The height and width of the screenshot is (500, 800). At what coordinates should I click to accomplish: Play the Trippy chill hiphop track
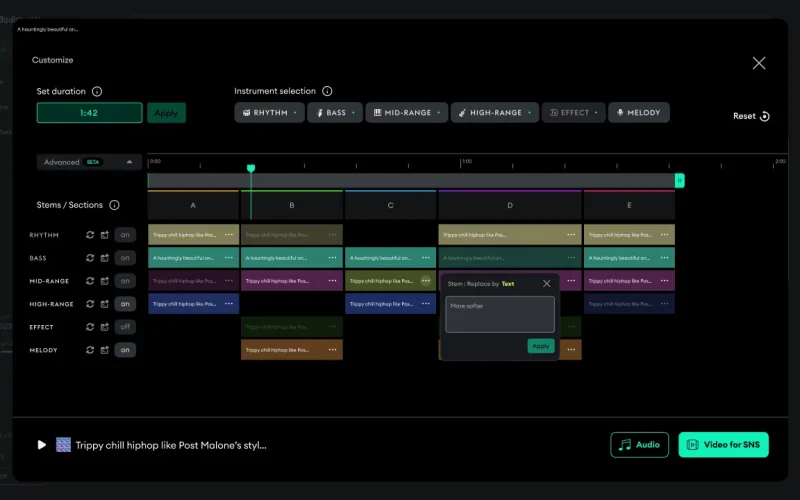click(42, 445)
